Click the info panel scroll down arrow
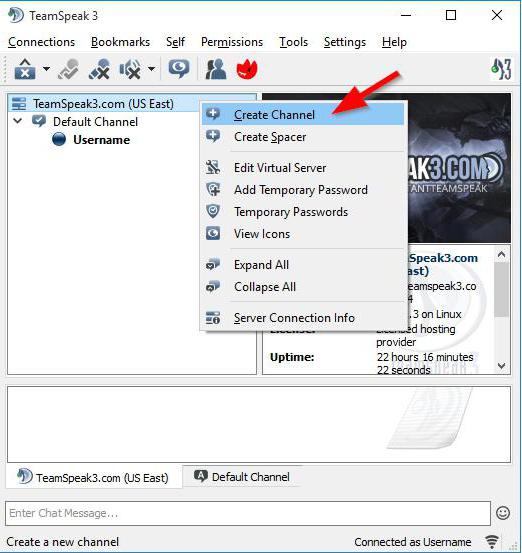Viewport: 522px width, 553px height. pos(502,366)
